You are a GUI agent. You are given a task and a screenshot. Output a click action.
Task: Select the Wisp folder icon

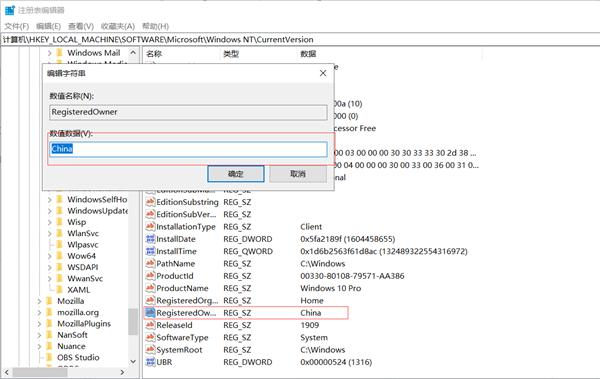pyautogui.click(x=59, y=222)
